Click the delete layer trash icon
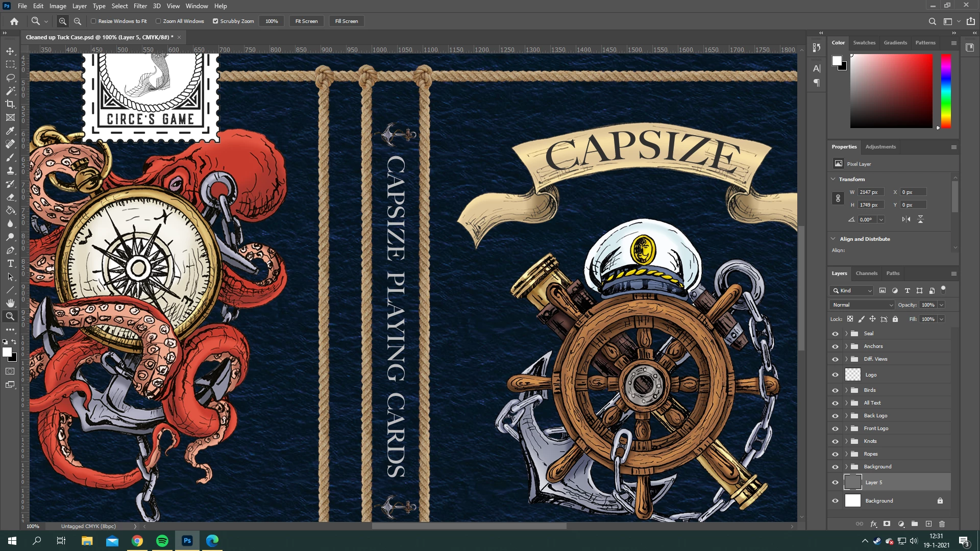Image resolution: width=980 pixels, height=551 pixels. [942, 524]
